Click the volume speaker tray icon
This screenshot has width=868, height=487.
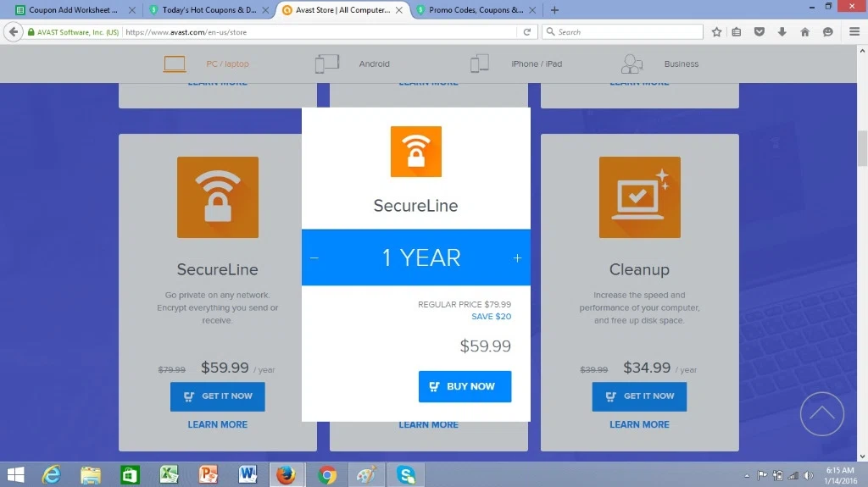click(x=808, y=475)
